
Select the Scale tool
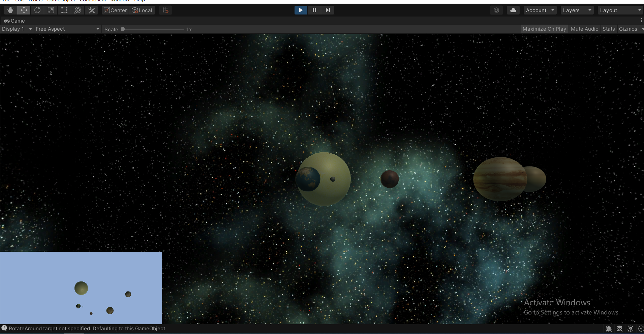(x=51, y=10)
